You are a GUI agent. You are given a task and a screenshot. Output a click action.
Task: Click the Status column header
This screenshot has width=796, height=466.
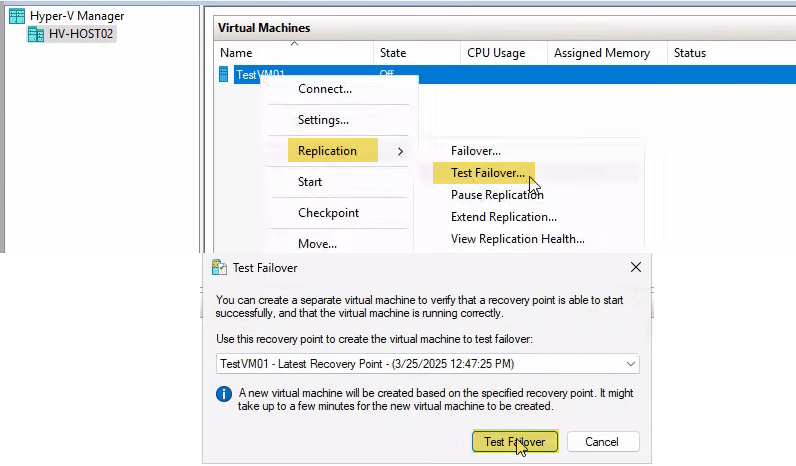point(689,53)
